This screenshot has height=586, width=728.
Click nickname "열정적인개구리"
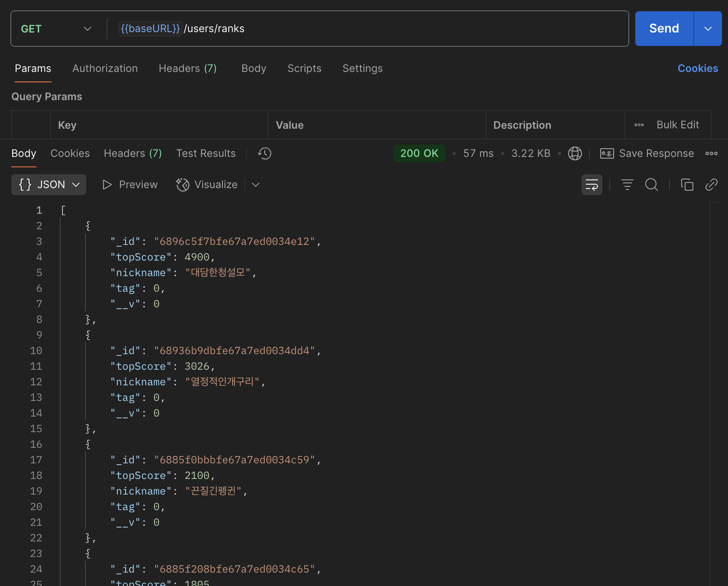click(x=222, y=382)
